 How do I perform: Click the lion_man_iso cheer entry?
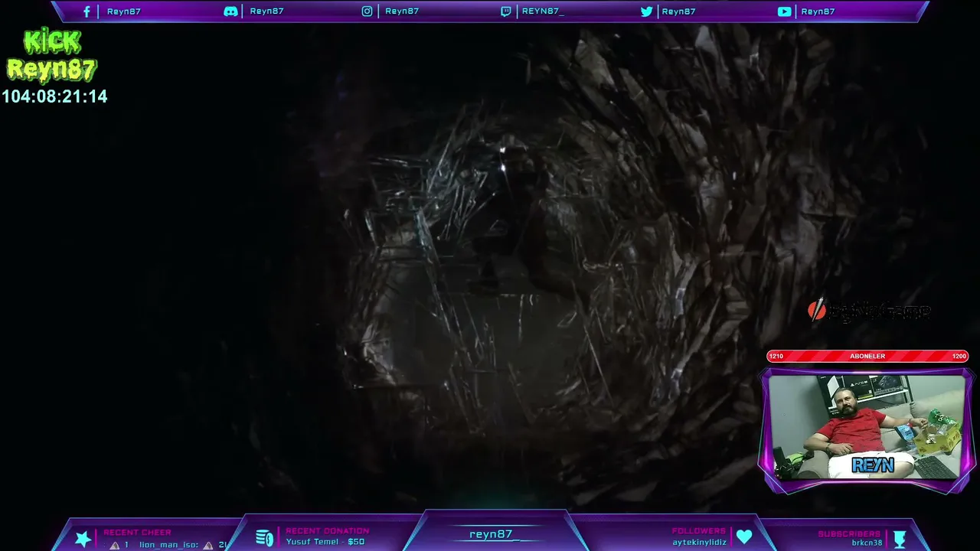[x=169, y=545]
